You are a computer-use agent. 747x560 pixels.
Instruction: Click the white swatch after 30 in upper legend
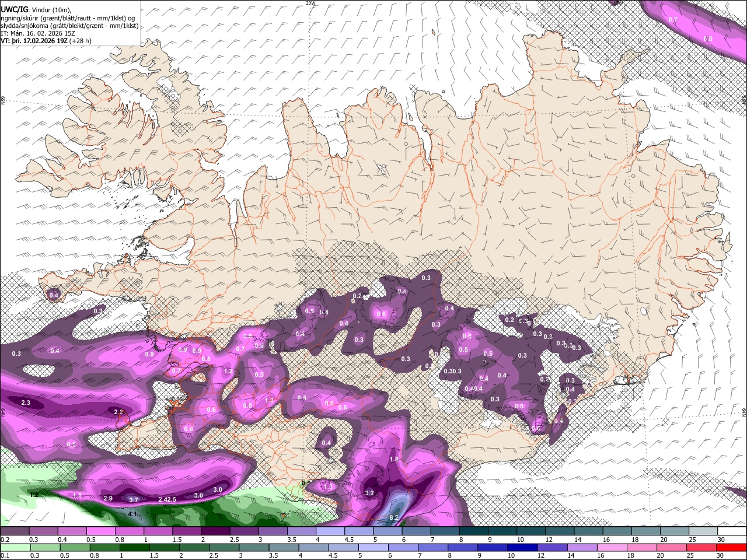tap(731, 531)
